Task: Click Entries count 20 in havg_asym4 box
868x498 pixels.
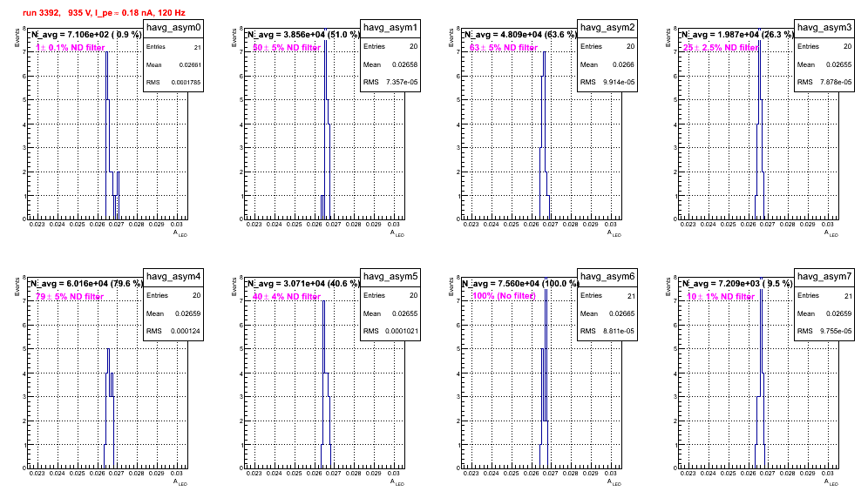Action: pyautogui.click(x=196, y=295)
